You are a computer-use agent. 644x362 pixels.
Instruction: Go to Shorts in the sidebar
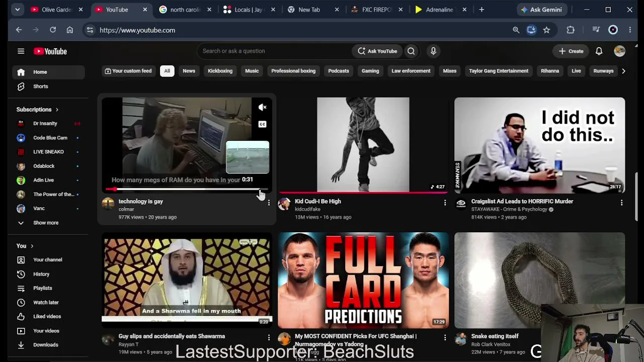click(x=48, y=86)
